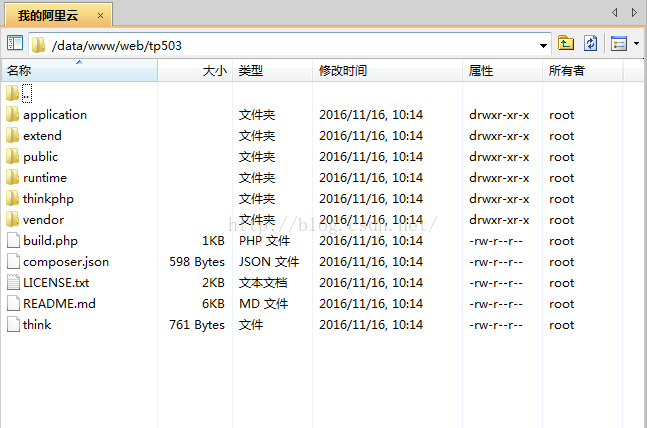Click the build.php file name
This screenshot has width=647, height=428.
pos(50,241)
